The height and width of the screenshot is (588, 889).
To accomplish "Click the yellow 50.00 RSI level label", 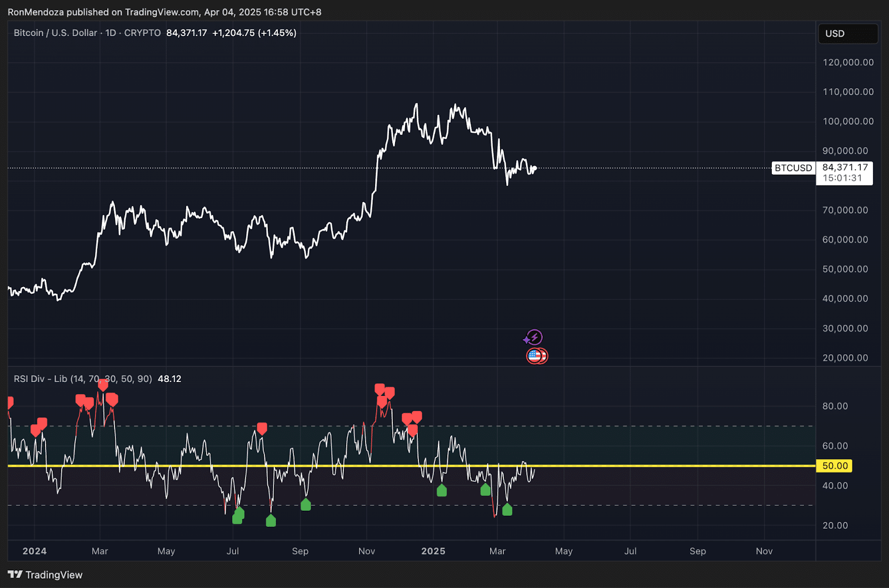I will point(834,466).
